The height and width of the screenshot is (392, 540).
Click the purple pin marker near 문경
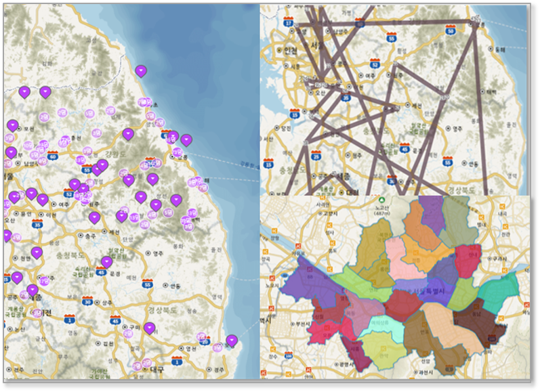click(x=106, y=262)
